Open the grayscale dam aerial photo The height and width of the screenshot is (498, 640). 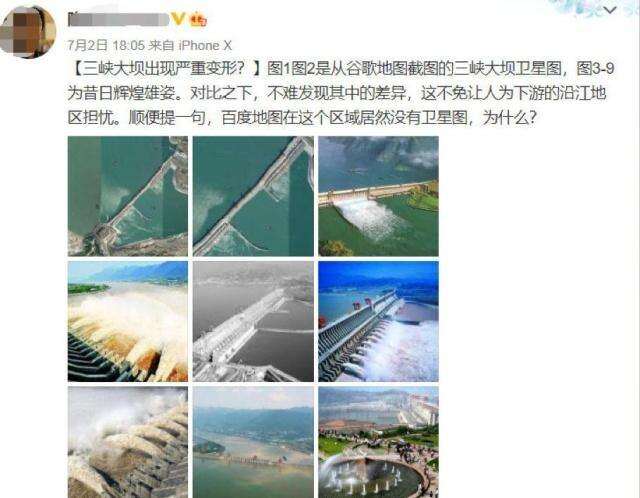(x=253, y=322)
